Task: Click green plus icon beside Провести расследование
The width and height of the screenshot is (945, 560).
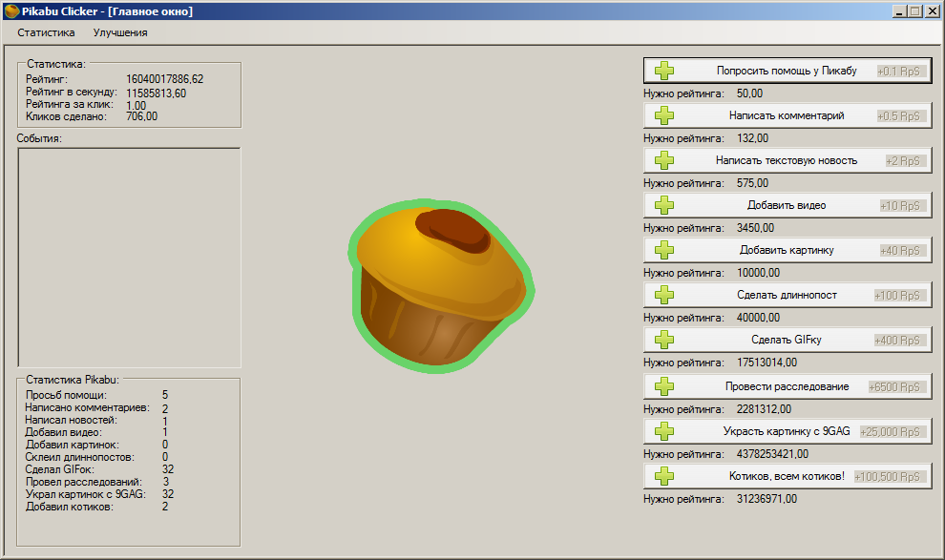Action: point(664,386)
